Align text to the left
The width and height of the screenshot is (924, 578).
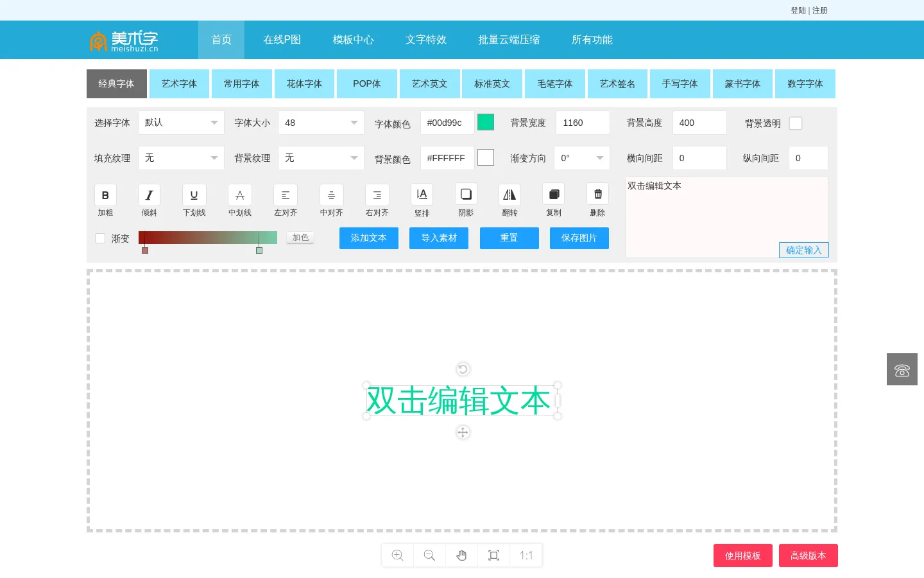click(286, 195)
